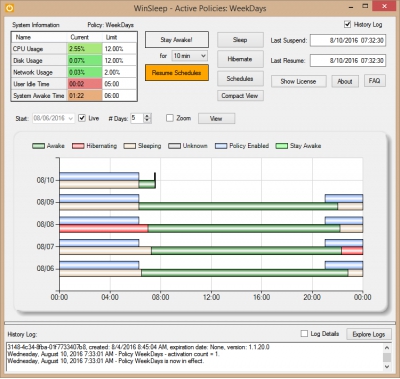Click the Awake legend swatch
The width and height of the screenshot is (400, 379).
click(x=38, y=146)
